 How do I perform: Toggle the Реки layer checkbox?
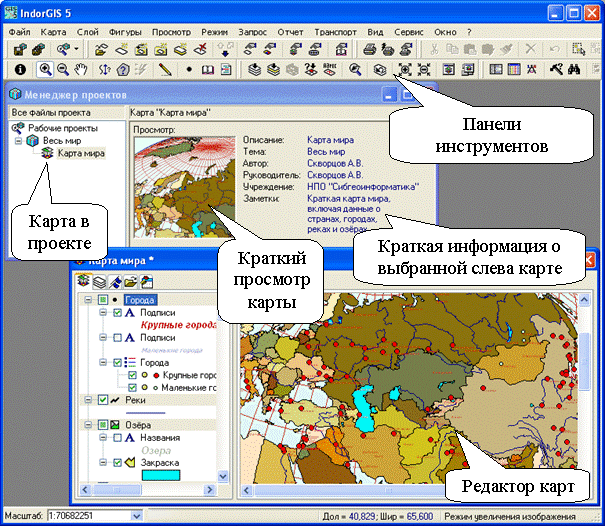click(x=101, y=400)
